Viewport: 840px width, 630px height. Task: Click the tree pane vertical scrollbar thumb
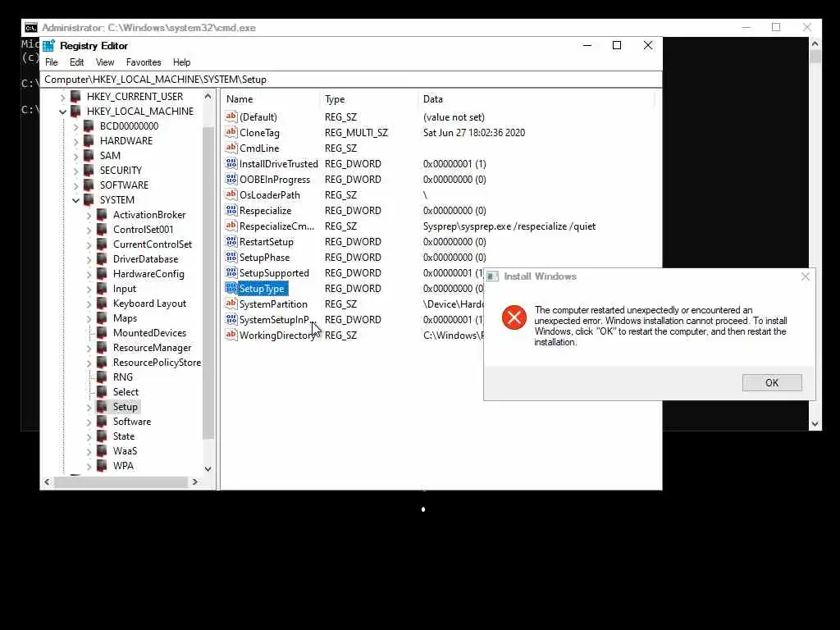[208, 283]
